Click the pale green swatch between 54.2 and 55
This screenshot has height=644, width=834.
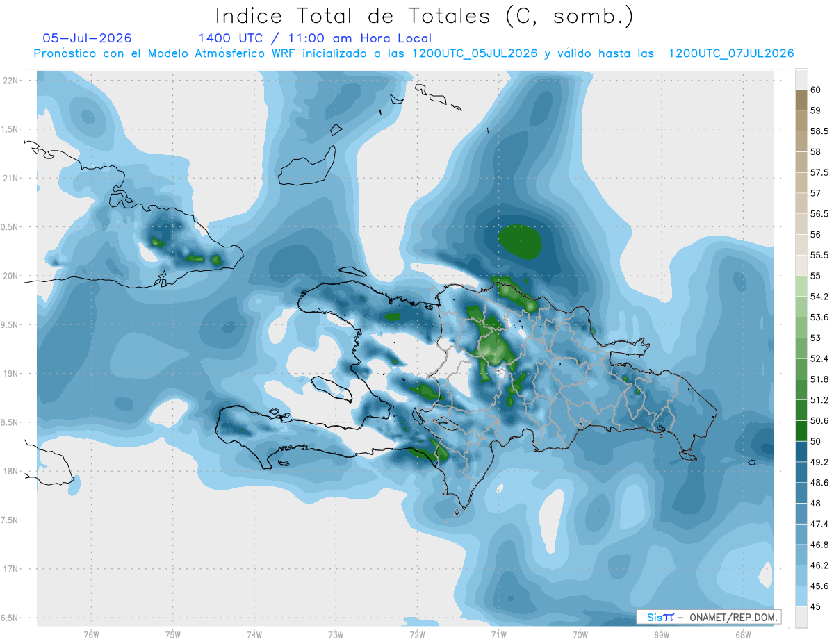(801, 286)
